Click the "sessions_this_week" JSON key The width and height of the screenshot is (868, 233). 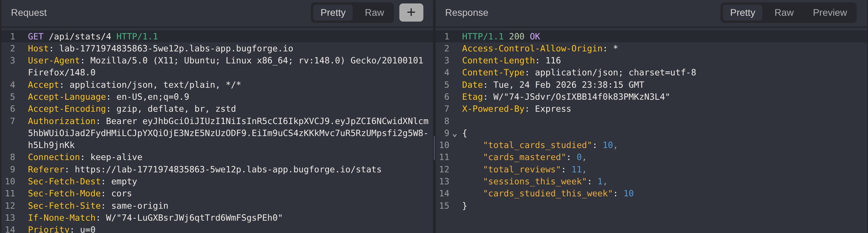coord(535,182)
